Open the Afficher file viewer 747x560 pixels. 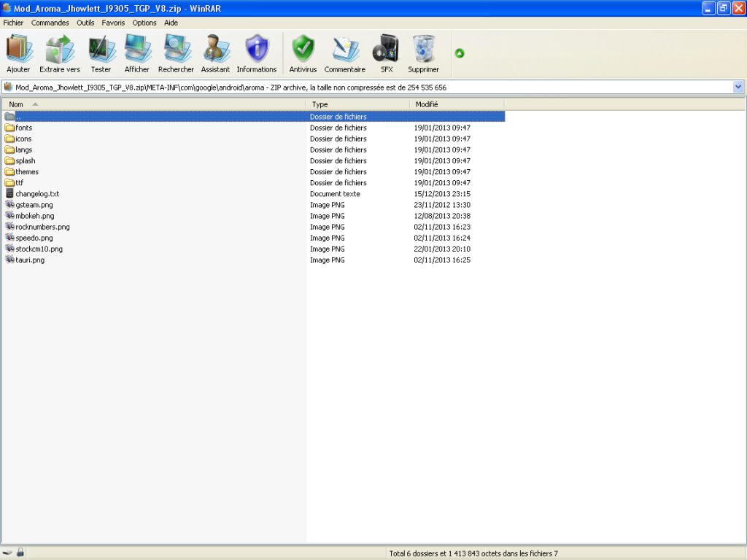pyautogui.click(x=136, y=53)
